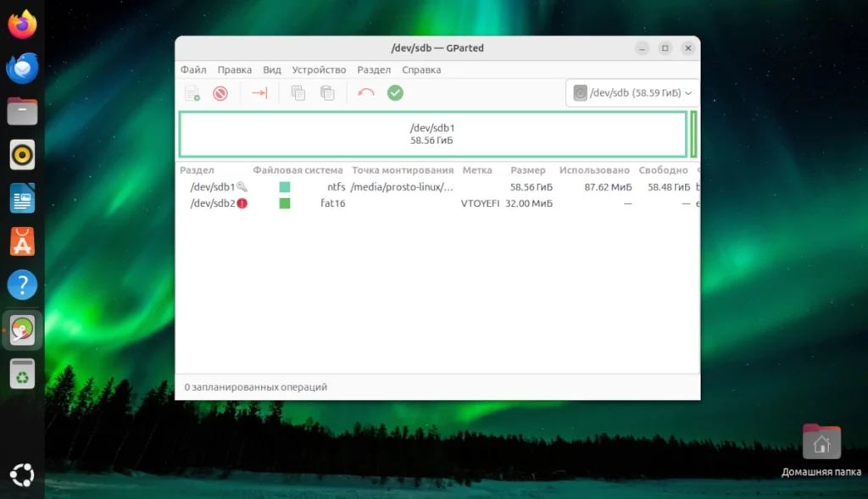Open Домашняя папка desktop folder
This screenshot has height=499, width=868.
point(821,451)
